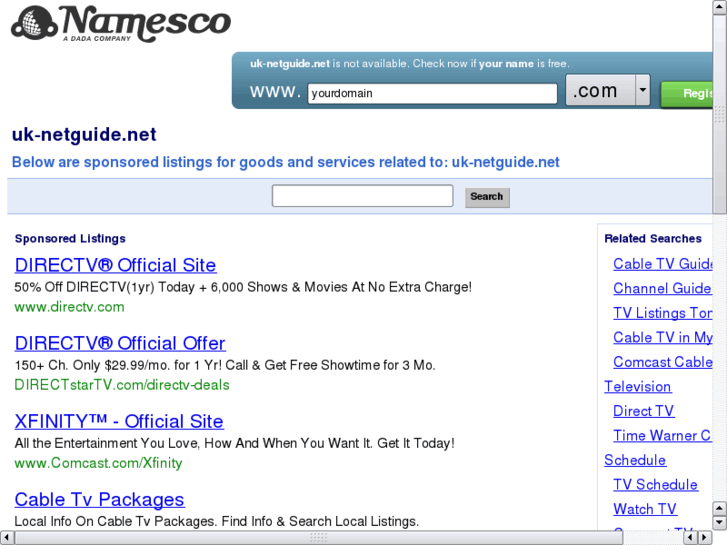Open www.Comcast.com/Xfinity URL

tap(98, 463)
